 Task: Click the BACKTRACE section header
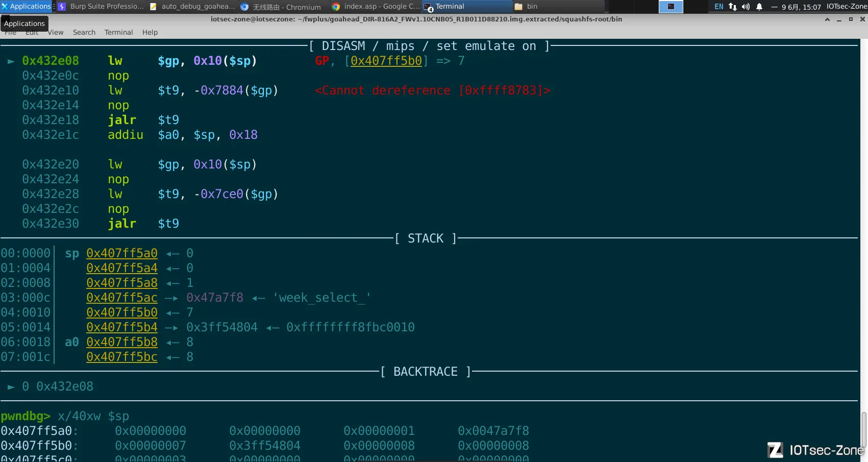[426, 372]
